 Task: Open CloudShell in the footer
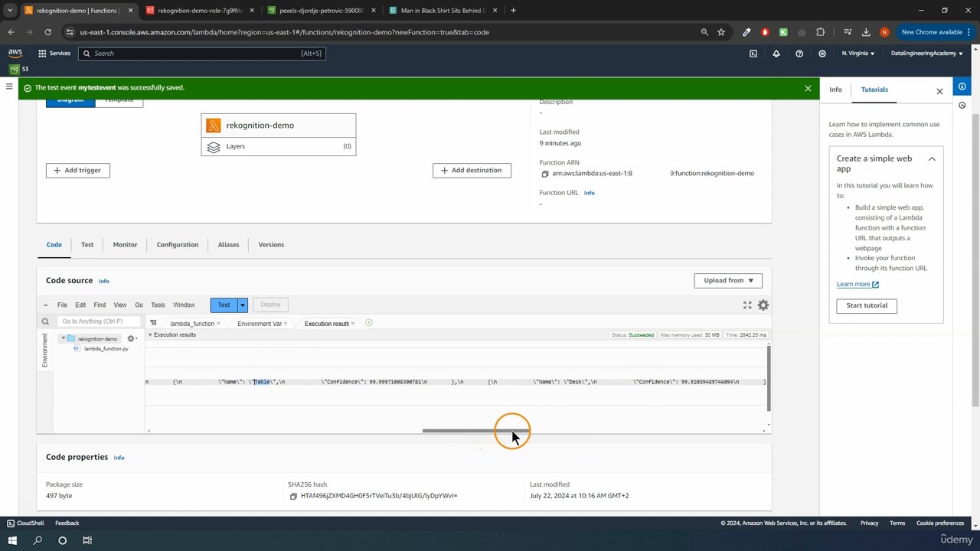[25, 523]
